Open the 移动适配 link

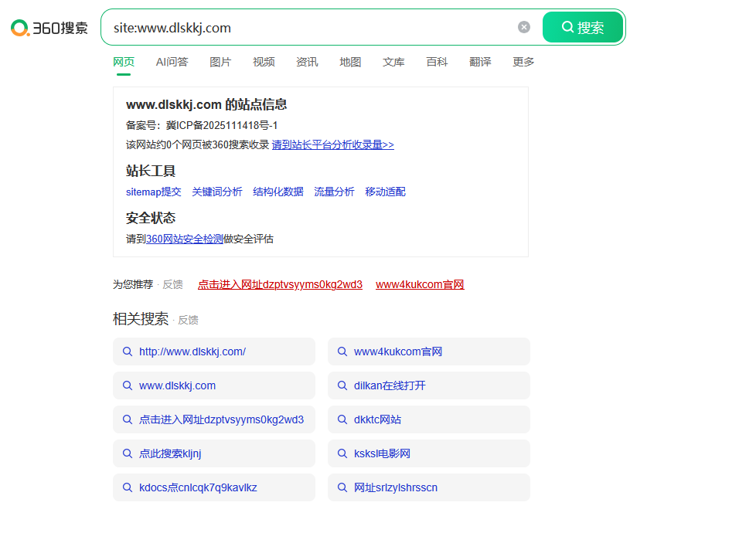click(x=385, y=192)
